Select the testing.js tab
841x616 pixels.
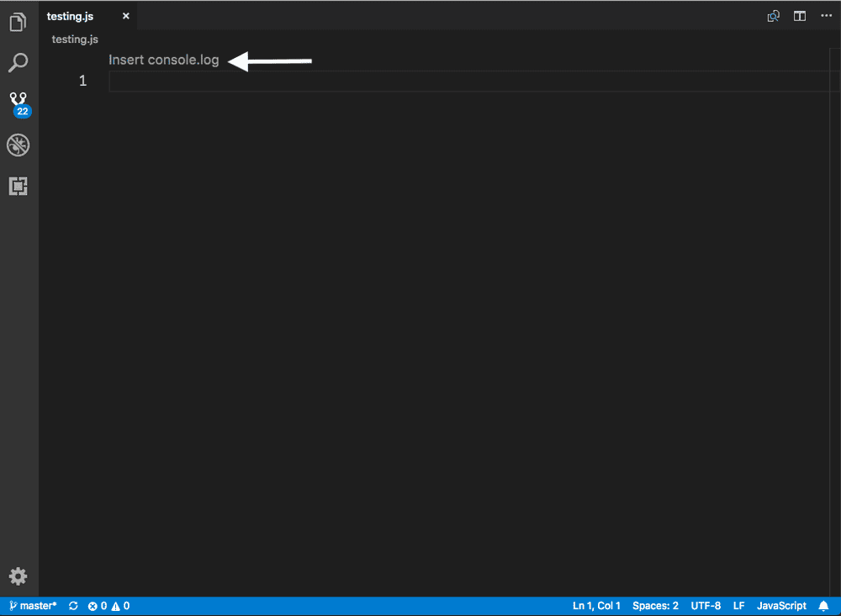click(x=71, y=15)
